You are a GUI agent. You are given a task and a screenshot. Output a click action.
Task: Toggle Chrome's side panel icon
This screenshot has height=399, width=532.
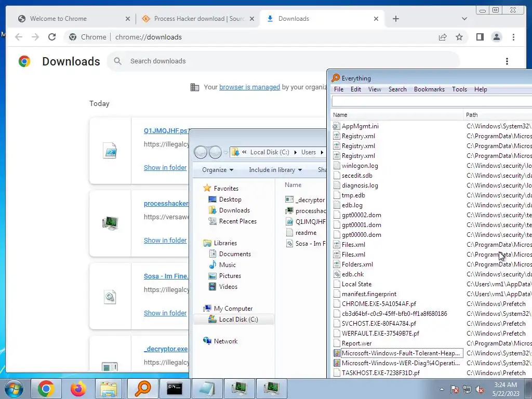[x=480, y=37]
